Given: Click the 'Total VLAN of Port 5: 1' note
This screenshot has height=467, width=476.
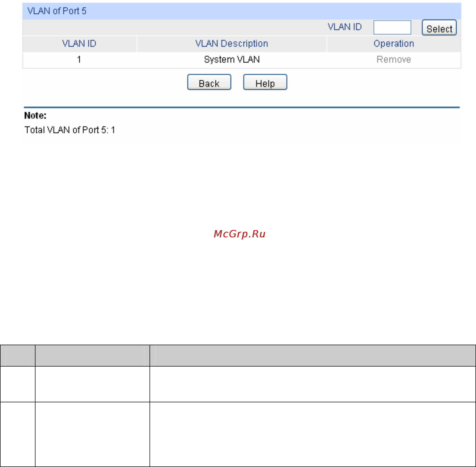Looking at the screenshot, I should point(70,130).
